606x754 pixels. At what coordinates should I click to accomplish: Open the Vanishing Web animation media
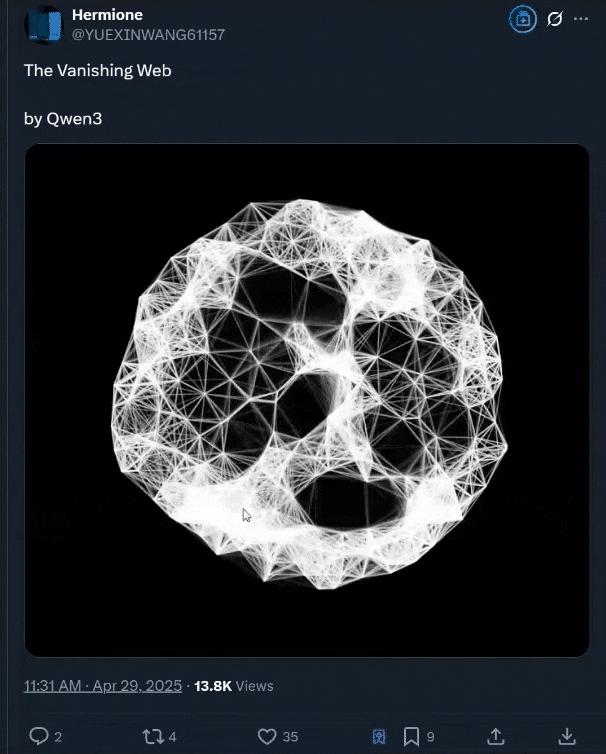[306, 400]
